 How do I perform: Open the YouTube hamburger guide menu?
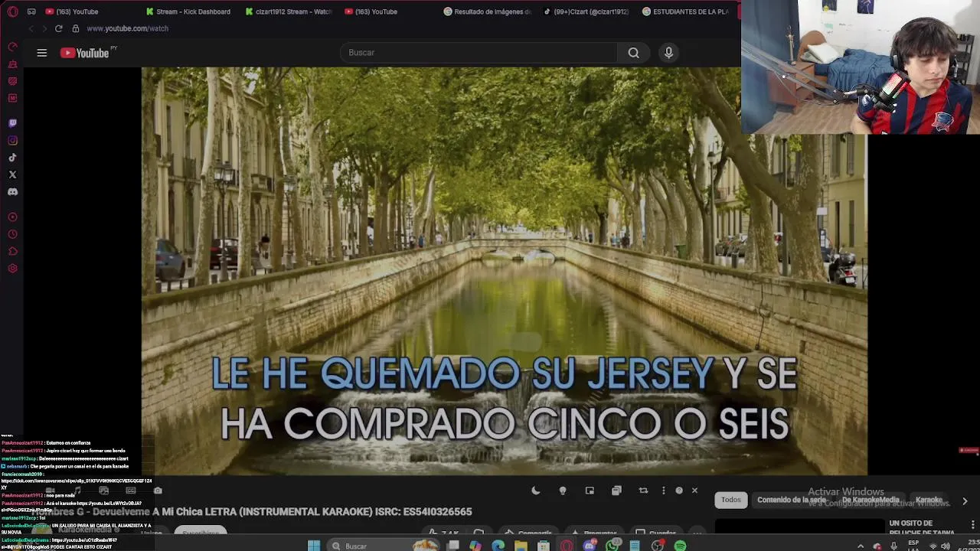42,53
